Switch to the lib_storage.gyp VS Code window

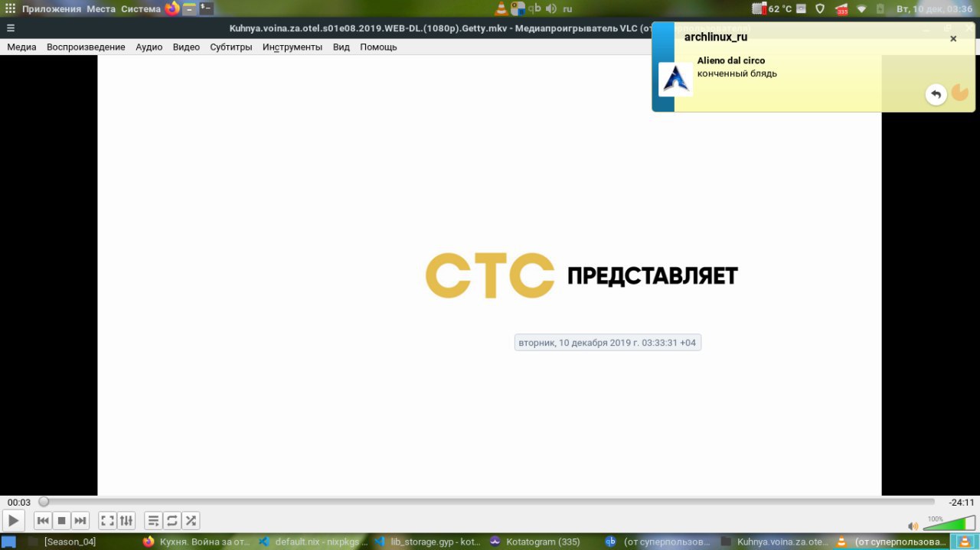(428, 542)
